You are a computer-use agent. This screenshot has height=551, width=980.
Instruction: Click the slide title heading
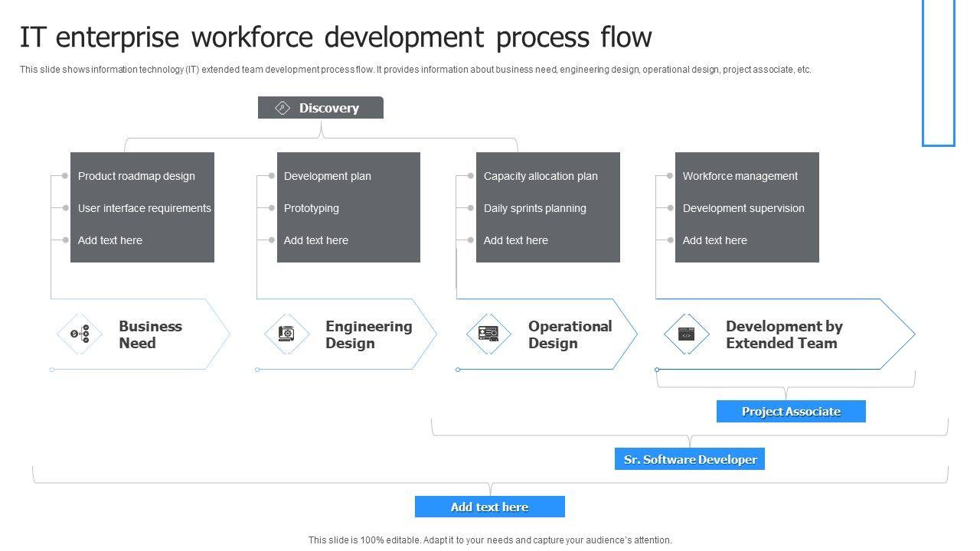(x=336, y=37)
